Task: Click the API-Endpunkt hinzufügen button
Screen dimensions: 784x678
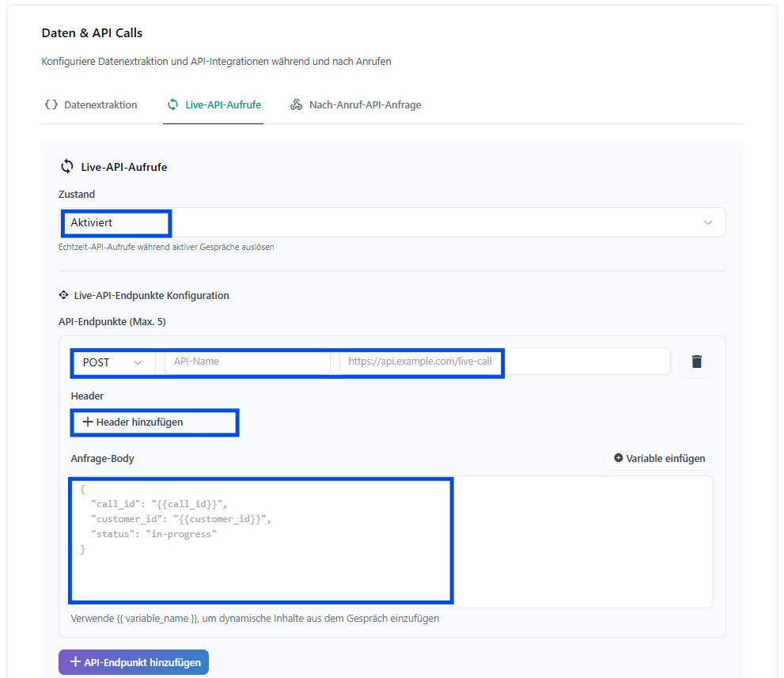Action: [133, 661]
